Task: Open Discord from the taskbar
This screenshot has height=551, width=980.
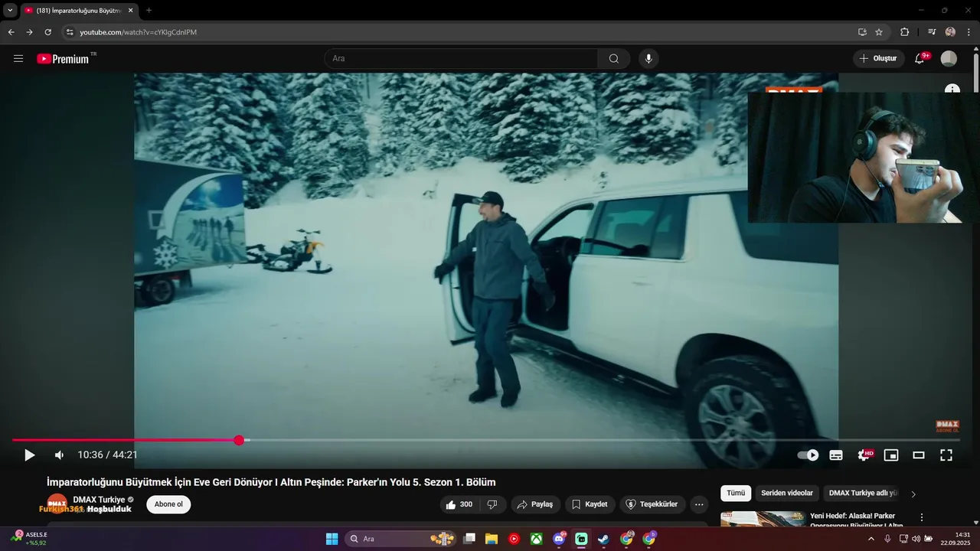Action: point(559,539)
